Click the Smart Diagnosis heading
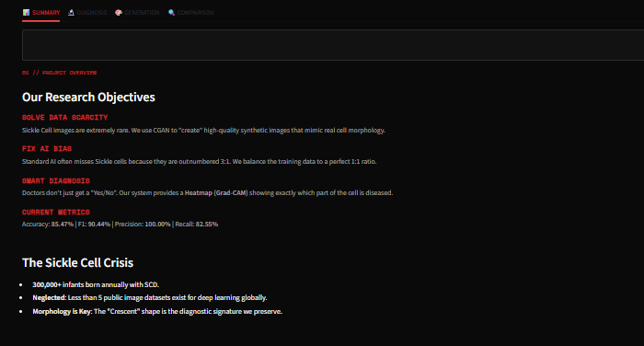This screenshot has height=346, width=644. 56,180
